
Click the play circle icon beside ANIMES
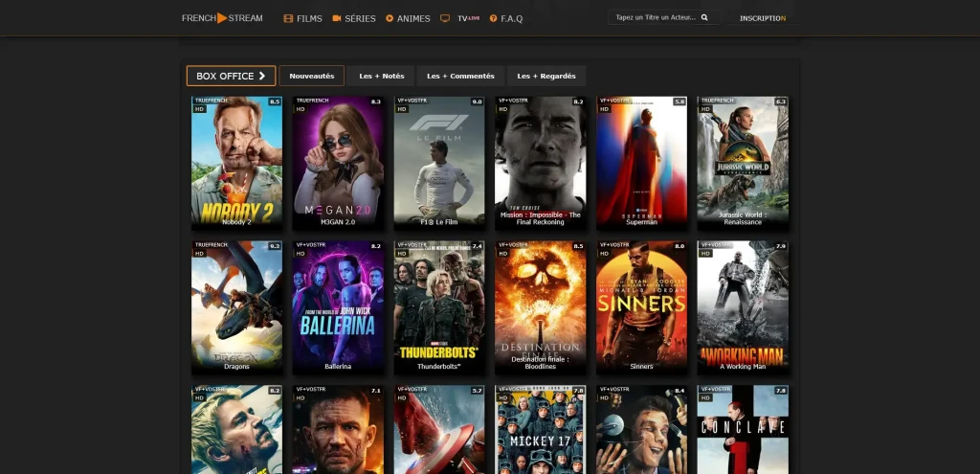pyautogui.click(x=390, y=18)
